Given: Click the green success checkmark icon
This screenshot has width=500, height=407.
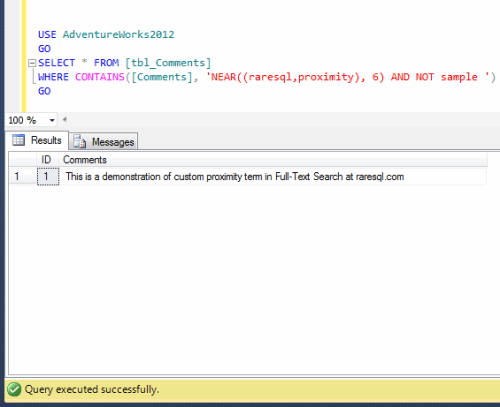Looking at the screenshot, I should click(x=14, y=389).
